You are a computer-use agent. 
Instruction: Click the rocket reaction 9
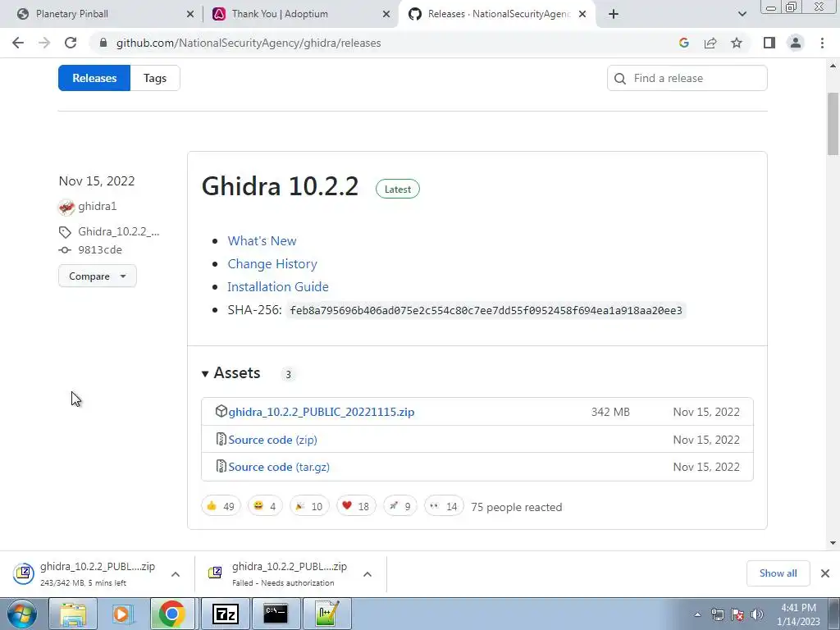400,505
